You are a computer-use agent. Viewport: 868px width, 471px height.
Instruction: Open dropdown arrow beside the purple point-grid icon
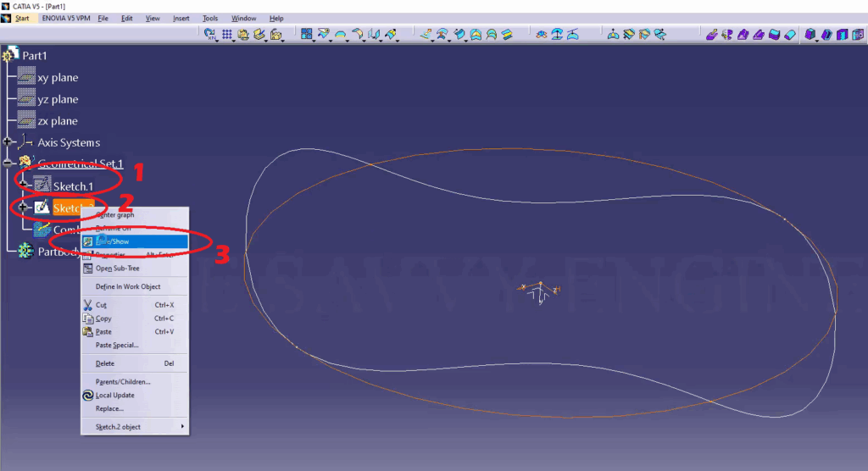(235, 41)
